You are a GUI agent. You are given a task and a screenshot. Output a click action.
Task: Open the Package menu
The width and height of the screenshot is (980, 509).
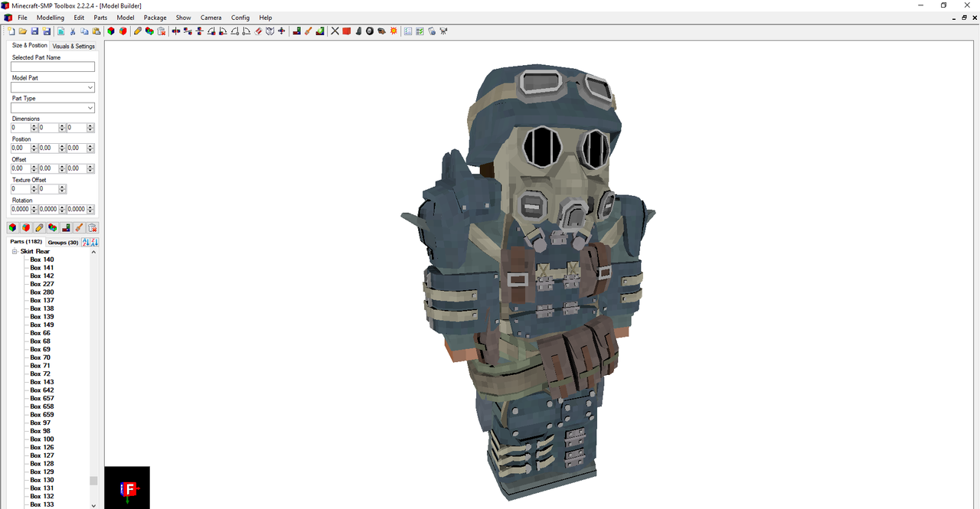155,18
